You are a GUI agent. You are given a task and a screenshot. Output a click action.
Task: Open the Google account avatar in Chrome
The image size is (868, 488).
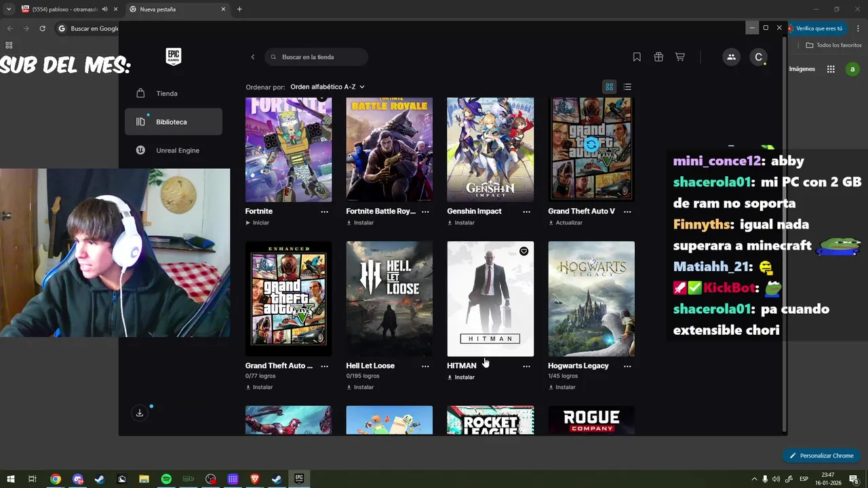pos(852,69)
